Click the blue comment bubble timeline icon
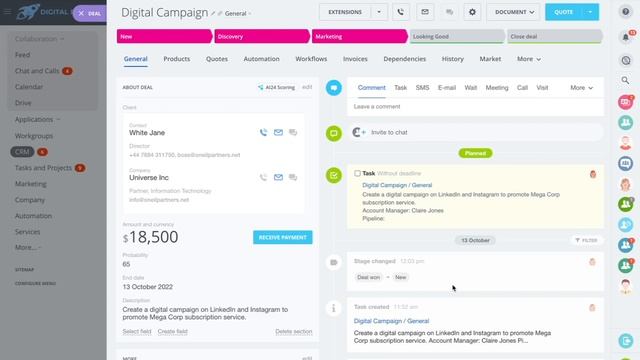The width and height of the screenshot is (640, 360). pyautogui.click(x=333, y=88)
